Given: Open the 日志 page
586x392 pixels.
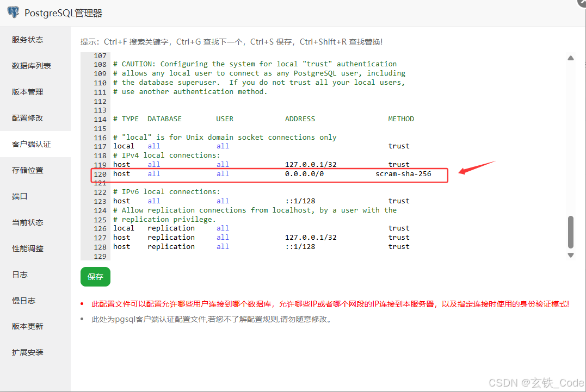Looking at the screenshot, I should [20, 275].
